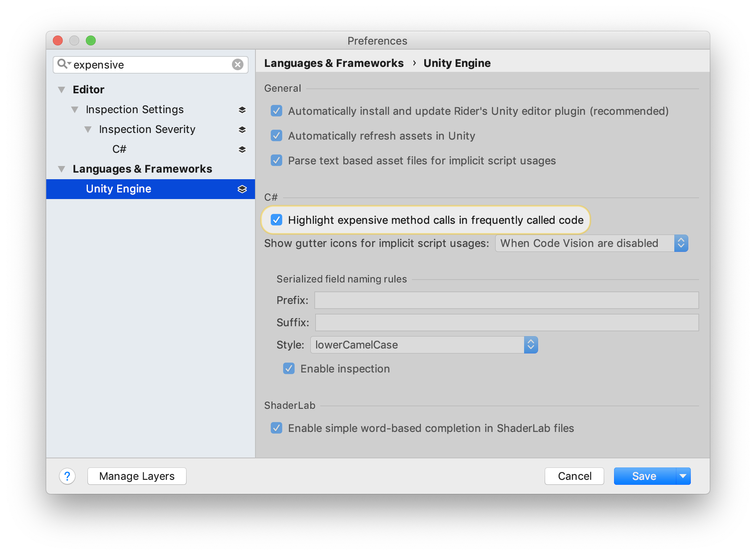Cancel the preferences changes

(x=574, y=476)
